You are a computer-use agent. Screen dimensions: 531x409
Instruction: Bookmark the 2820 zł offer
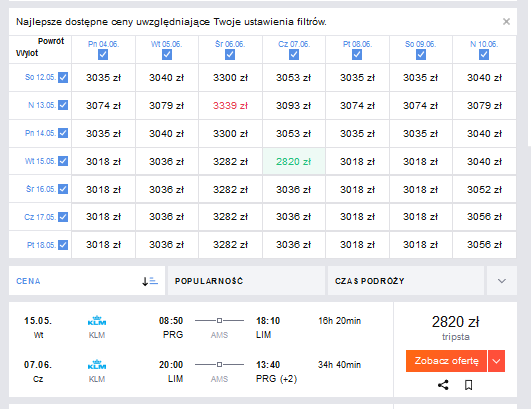pos(468,385)
